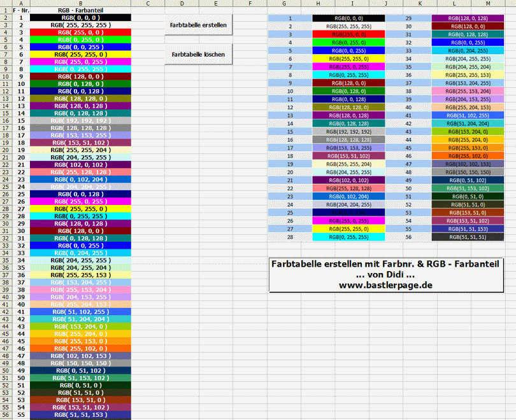Pick RGB( 51, 102, 255 ) cell in column B
The width and height of the screenshot is (516, 420).
(x=81, y=312)
